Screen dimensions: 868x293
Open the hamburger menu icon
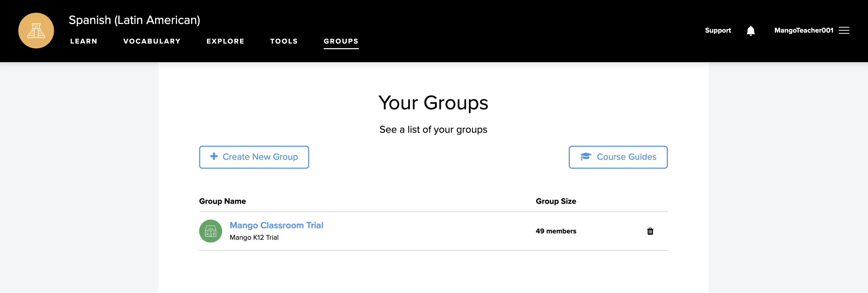pyautogui.click(x=844, y=30)
